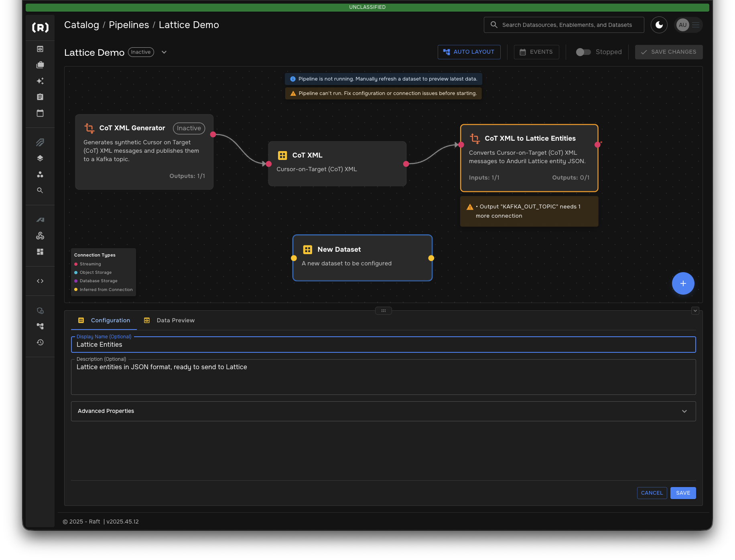The image size is (735, 560).
Task: Click the SAVE CHANGES button
Action: [x=669, y=52]
